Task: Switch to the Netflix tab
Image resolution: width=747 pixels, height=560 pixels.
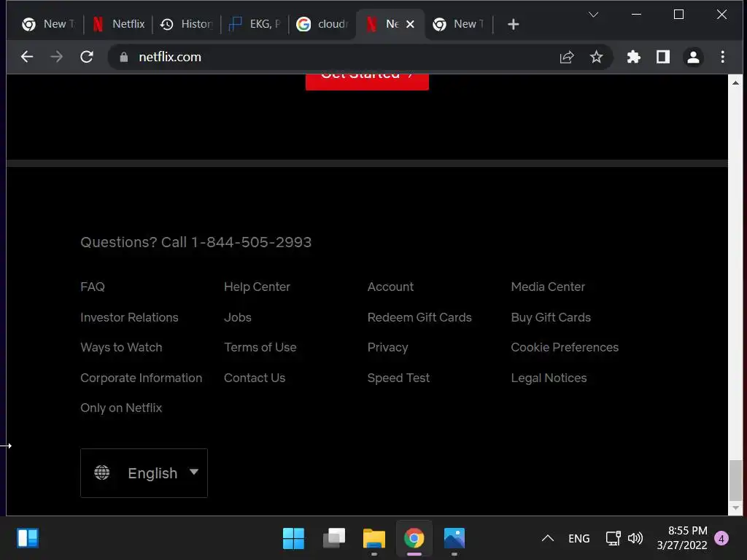Action: pos(119,24)
